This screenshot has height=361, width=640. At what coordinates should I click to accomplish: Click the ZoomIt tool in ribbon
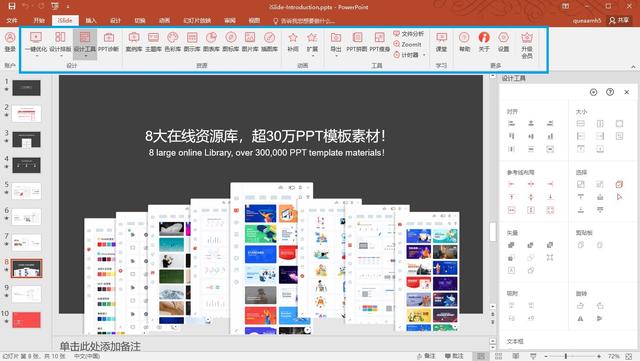(x=407, y=44)
